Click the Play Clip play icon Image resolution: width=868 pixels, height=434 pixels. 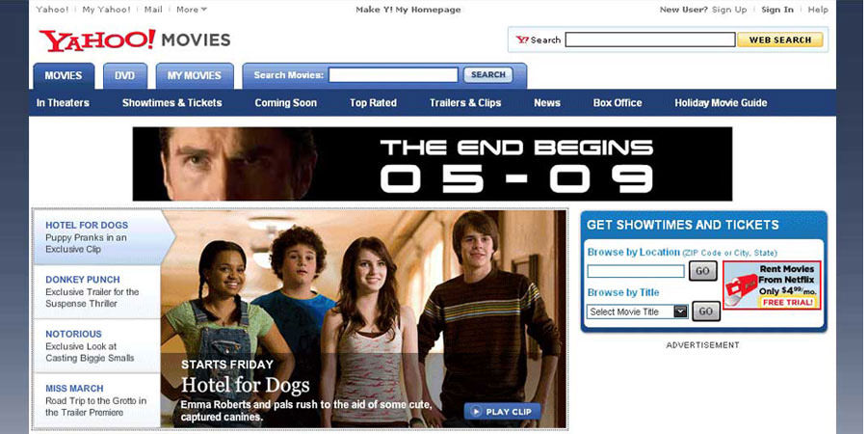tap(476, 412)
